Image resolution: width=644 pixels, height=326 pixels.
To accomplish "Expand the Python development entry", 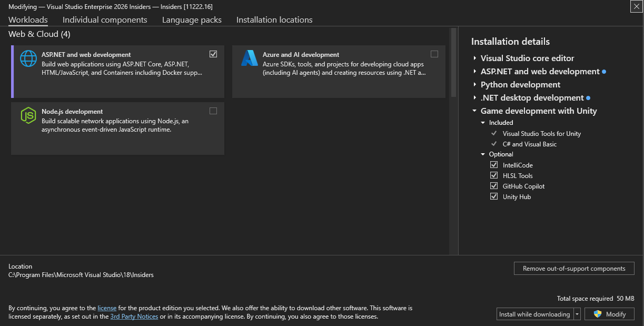I will 474,84.
